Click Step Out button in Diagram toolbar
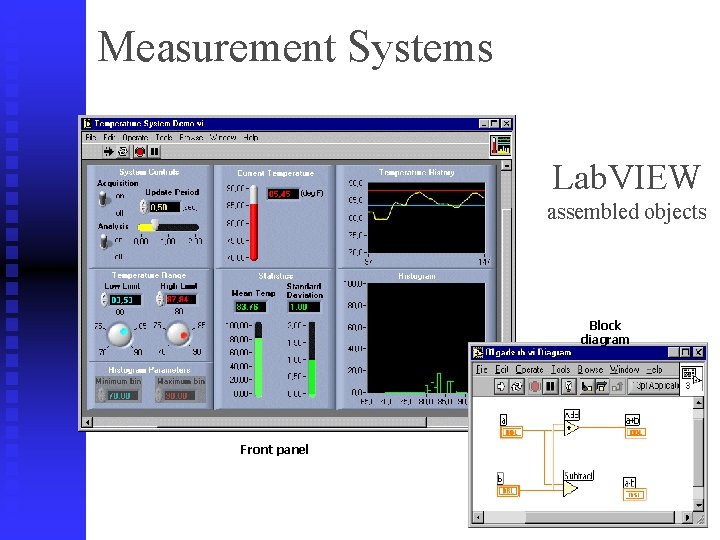The height and width of the screenshot is (540, 720). click(617, 387)
